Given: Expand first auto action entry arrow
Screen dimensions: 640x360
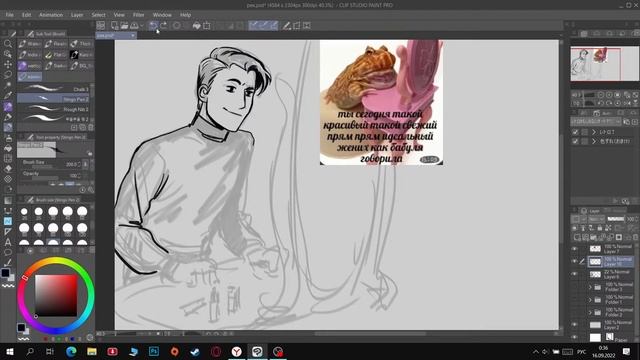Looking at the screenshot, I should click(x=594, y=132).
